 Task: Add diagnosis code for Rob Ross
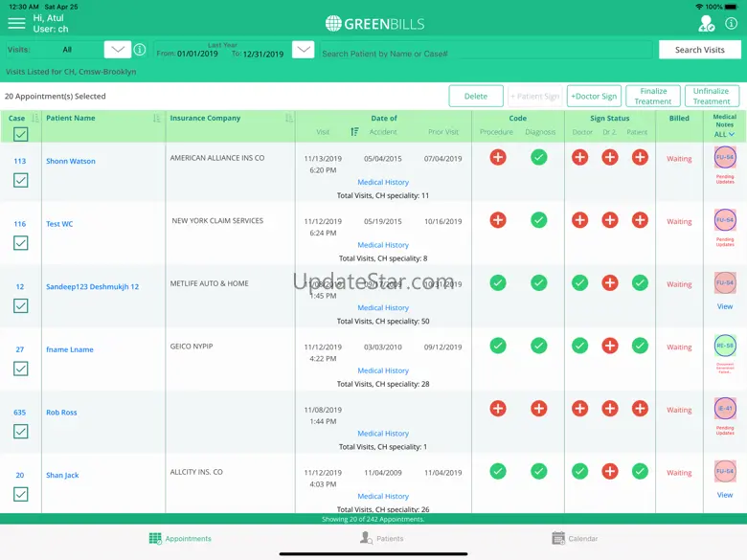(539, 409)
